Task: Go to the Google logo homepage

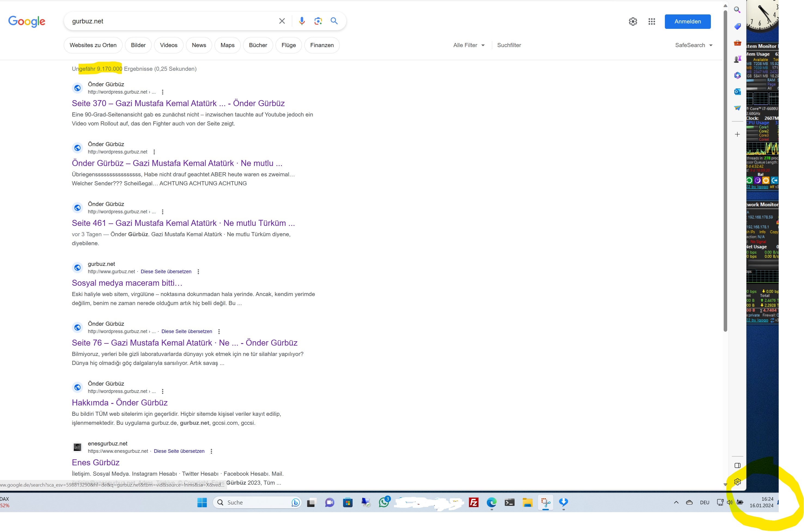Action: [x=27, y=21]
